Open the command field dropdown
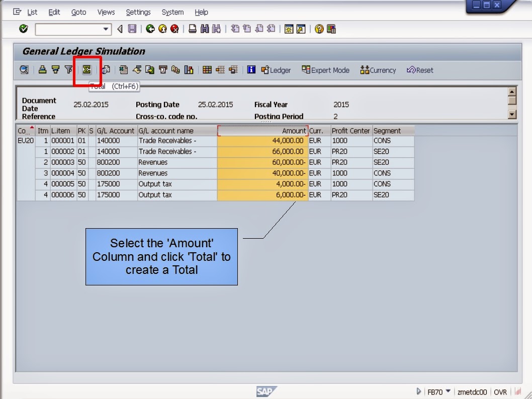Screen dimensions: 532x399 click(x=106, y=29)
